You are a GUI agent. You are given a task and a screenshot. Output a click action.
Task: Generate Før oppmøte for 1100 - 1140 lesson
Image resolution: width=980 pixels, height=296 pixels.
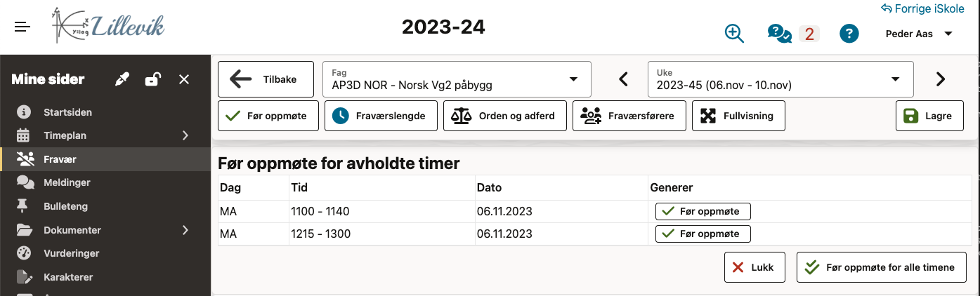[x=703, y=211]
